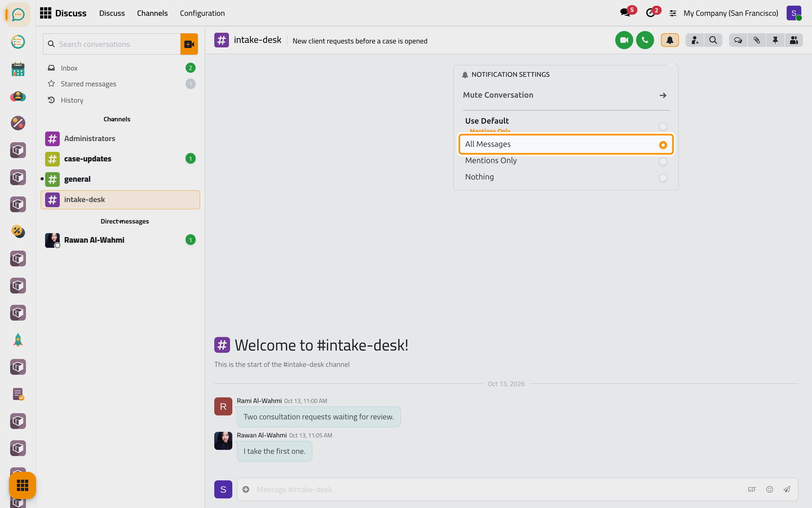Click the invite people icon

[x=695, y=40]
